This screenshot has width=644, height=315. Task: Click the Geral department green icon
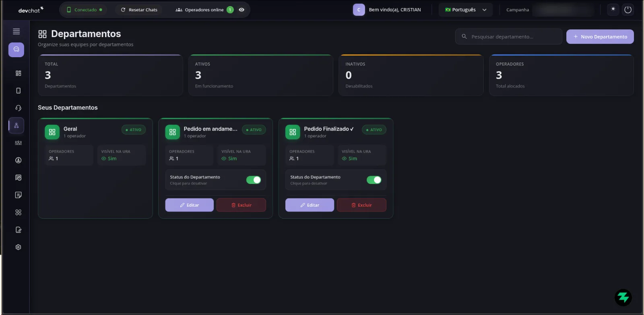point(52,132)
